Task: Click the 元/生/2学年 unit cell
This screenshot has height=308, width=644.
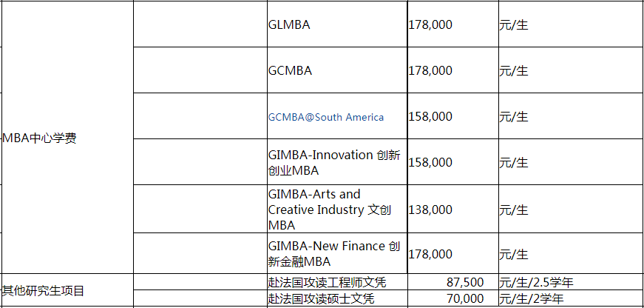Action: [572, 298]
